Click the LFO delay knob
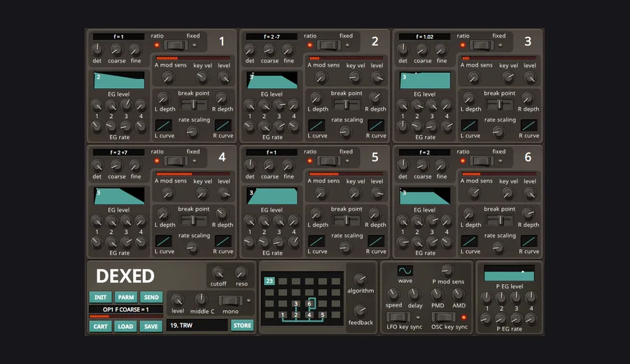 coord(414,294)
